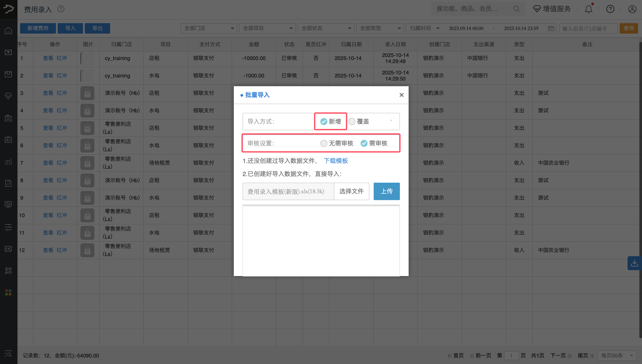Click the home icon in left sidebar
This screenshot has height=364, width=642.
click(x=8, y=31)
